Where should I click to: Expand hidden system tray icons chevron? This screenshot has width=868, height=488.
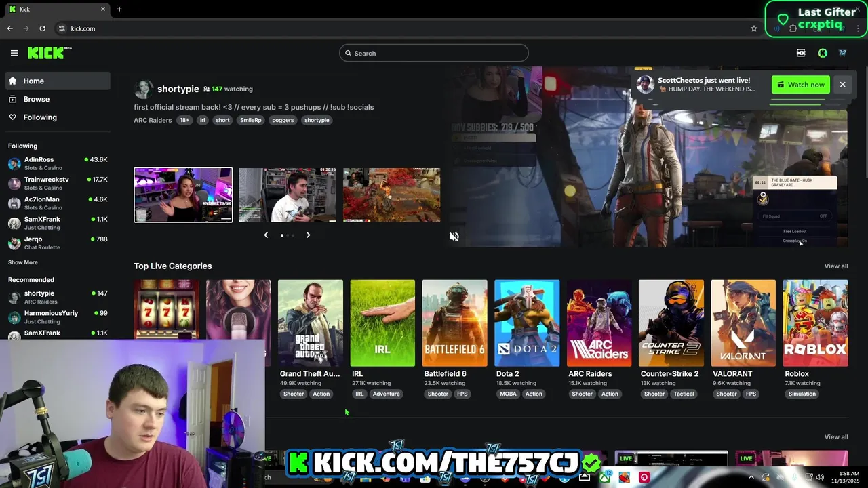[751, 477]
